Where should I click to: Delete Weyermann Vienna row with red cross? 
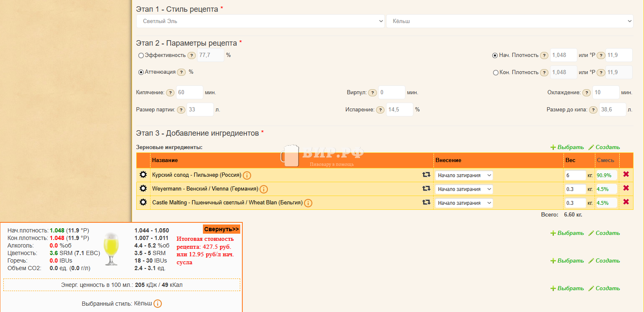626,188
